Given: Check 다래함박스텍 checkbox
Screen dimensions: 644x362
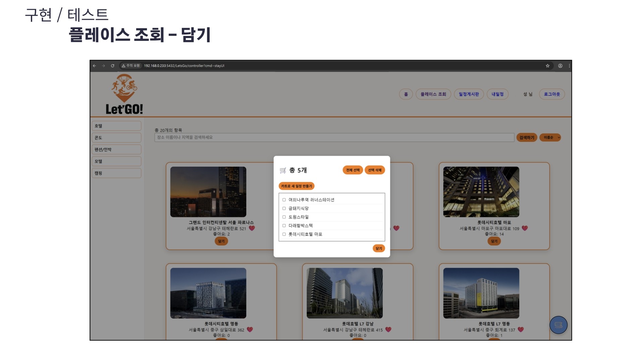Looking at the screenshot, I should (x=284, y=226).
